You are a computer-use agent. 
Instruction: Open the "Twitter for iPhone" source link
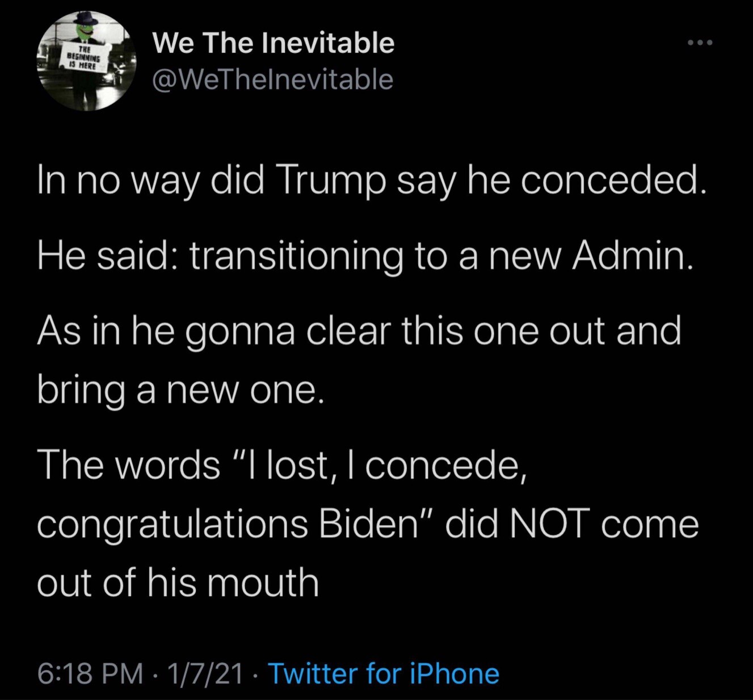coord(383,673)
